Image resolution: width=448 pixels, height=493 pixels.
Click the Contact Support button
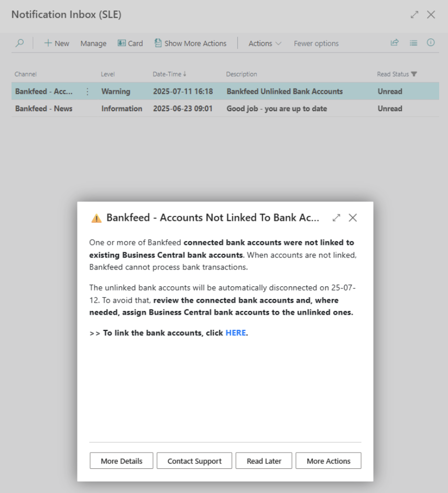point(194,461)
